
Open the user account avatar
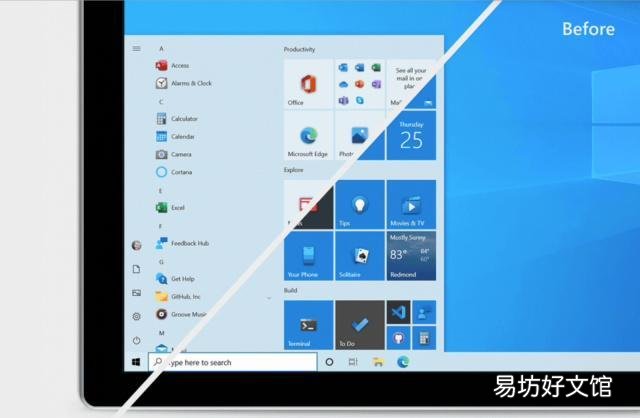coord(136,245)
